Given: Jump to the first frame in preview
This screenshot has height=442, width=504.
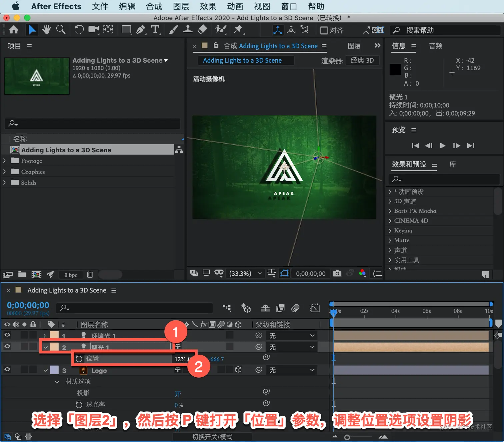Looking at the screenshot, I should pyautogui.click(x=415, y=146).
